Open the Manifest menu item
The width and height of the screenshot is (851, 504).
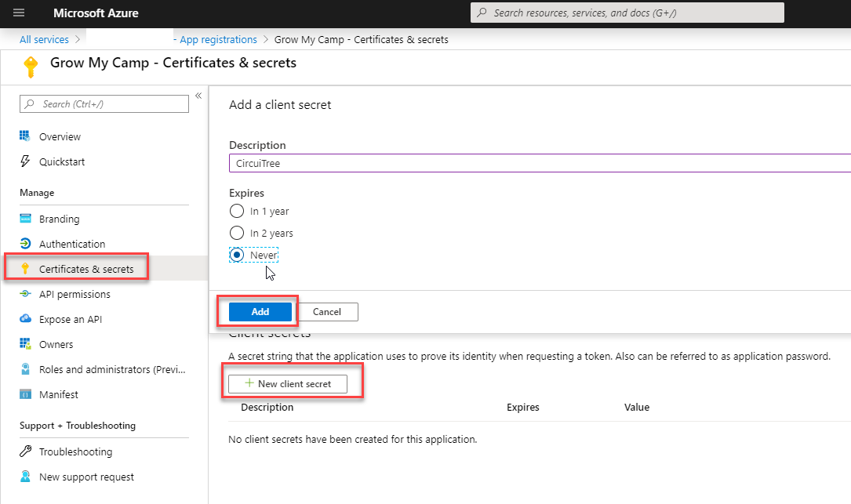click(59, 394)
